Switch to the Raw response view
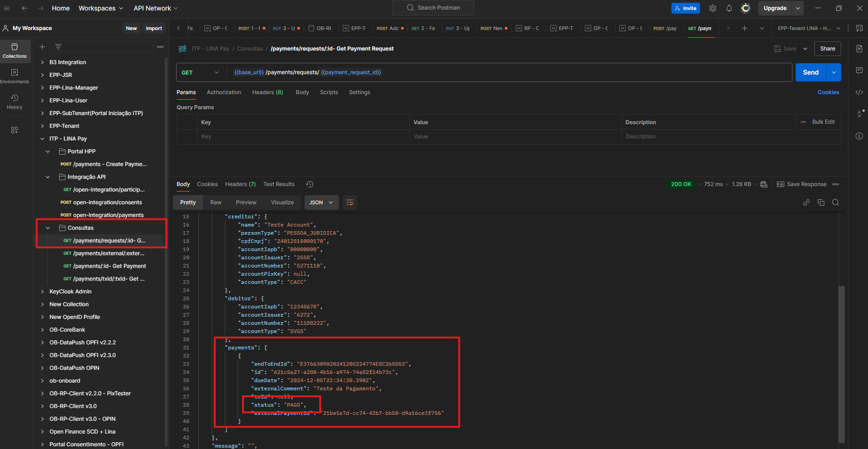 [x=216, y=202]
